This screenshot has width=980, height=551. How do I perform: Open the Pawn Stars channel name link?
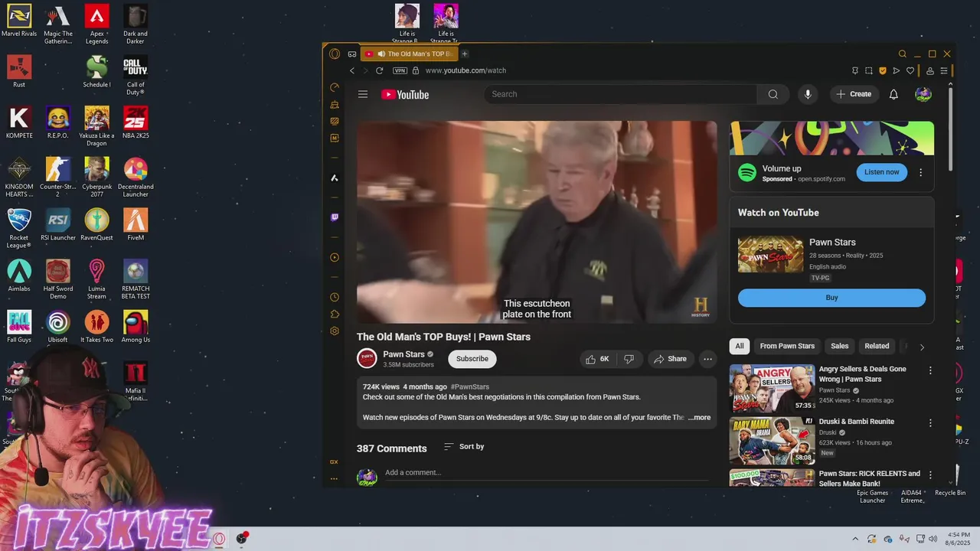403,354
